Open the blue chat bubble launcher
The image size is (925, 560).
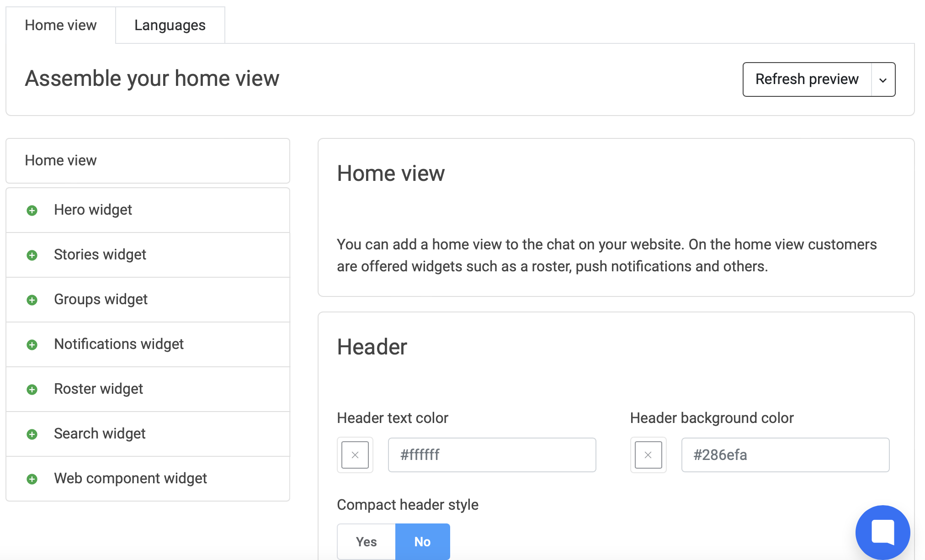pyautogui.click(x=882, y=532)
